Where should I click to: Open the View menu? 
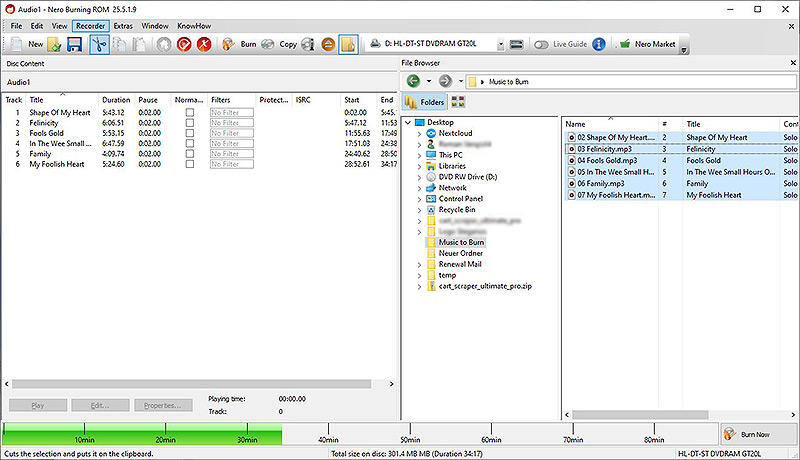pyautogui.click(x=59, y=25)
